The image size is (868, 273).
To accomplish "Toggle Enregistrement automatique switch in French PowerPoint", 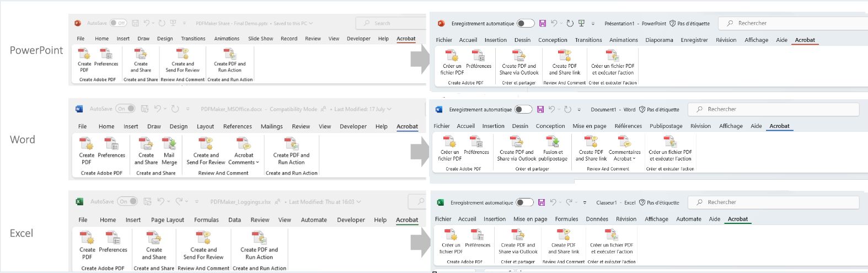I will point(526,24).
